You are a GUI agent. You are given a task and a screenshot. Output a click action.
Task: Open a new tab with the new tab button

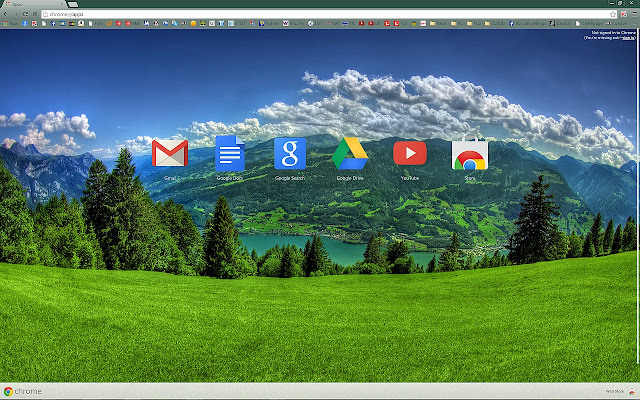73,4
